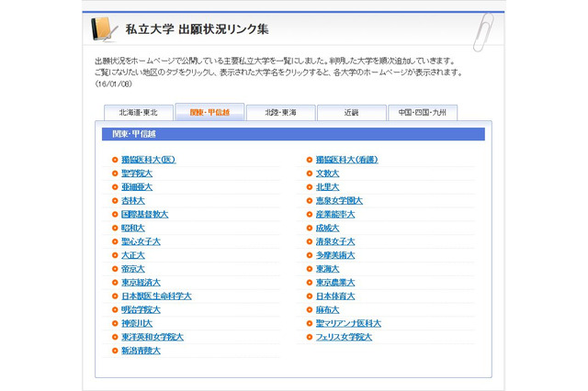
Task: Click the 成城大 link
Action: pyautogui.click(x=327, y=228)
